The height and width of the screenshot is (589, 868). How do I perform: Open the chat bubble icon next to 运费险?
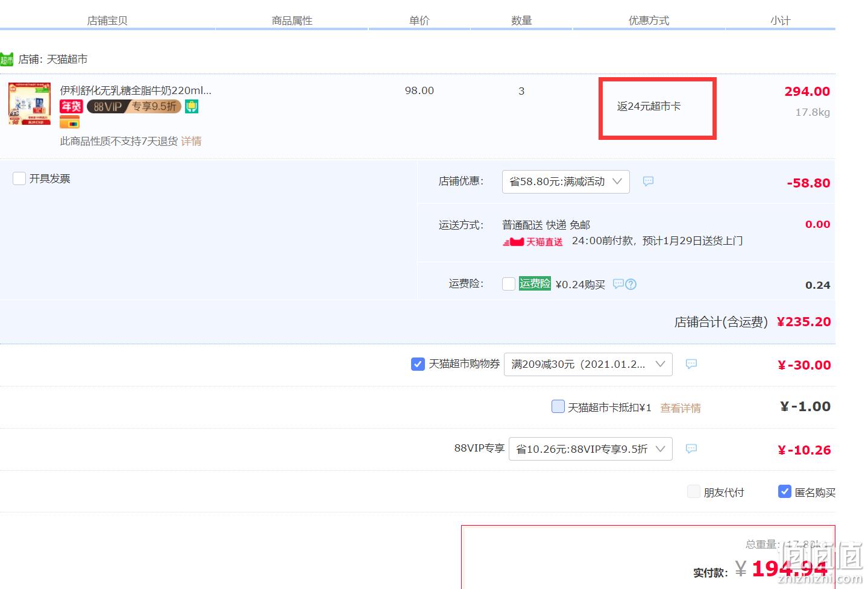[618, 284]
